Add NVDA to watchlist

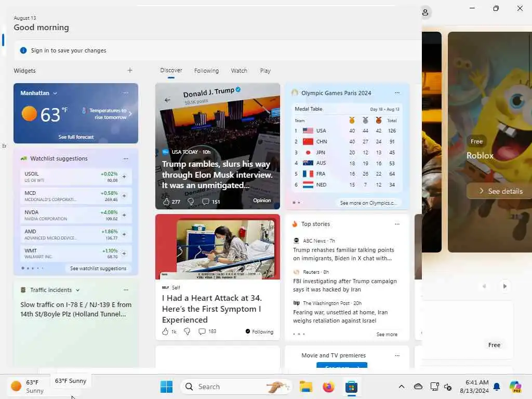tap(124, 215)
